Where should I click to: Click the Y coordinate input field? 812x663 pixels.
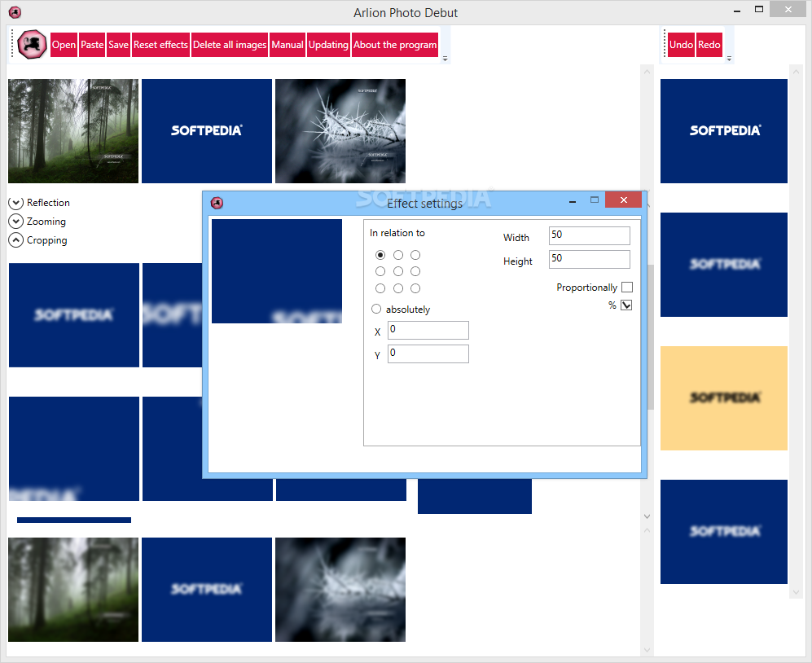tap(428, 353)
